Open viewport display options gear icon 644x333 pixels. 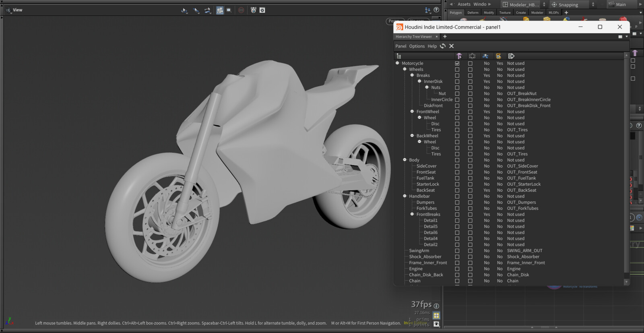tap(262, 10)
